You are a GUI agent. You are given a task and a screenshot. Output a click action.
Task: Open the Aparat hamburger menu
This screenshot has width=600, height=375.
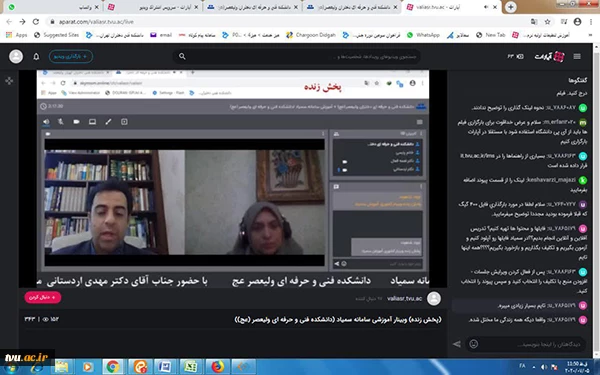tap(577, 57)
